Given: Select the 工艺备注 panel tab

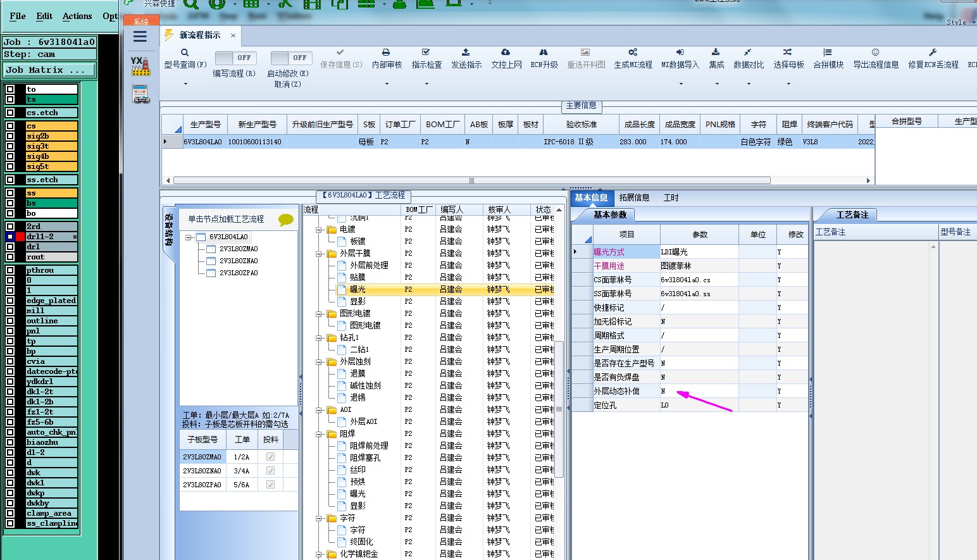Looking at the screenshot, I should pos(852,215).
